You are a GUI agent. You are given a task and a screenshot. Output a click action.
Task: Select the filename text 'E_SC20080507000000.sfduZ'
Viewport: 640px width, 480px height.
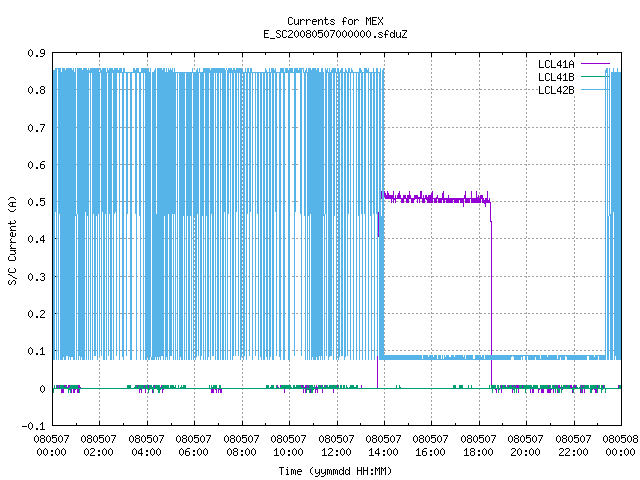coord(335,34)
